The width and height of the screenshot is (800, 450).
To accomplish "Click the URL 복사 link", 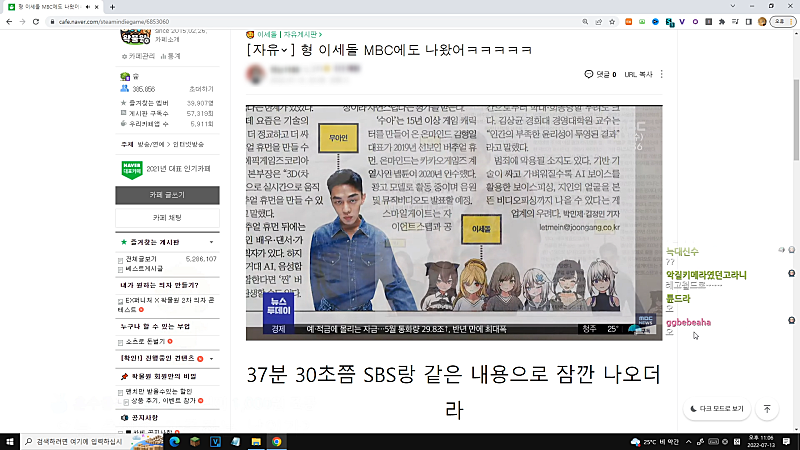I will [x=637, y=75].
